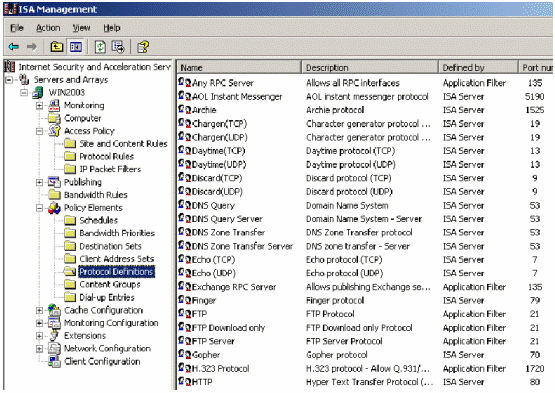Click the Policy Elements icon

pos(54,208)
